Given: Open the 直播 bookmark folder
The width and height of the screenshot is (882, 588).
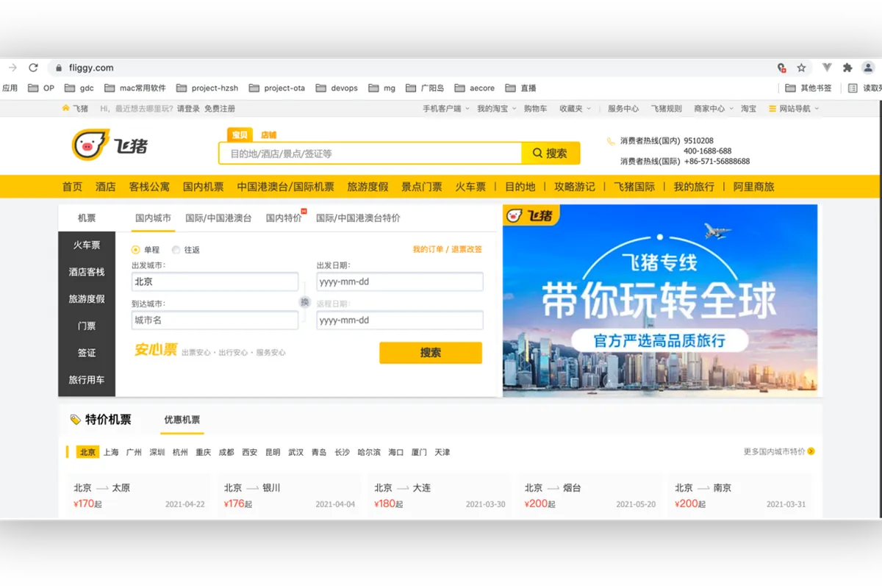Looking at the screenshot, I should [x=521, y=88].
